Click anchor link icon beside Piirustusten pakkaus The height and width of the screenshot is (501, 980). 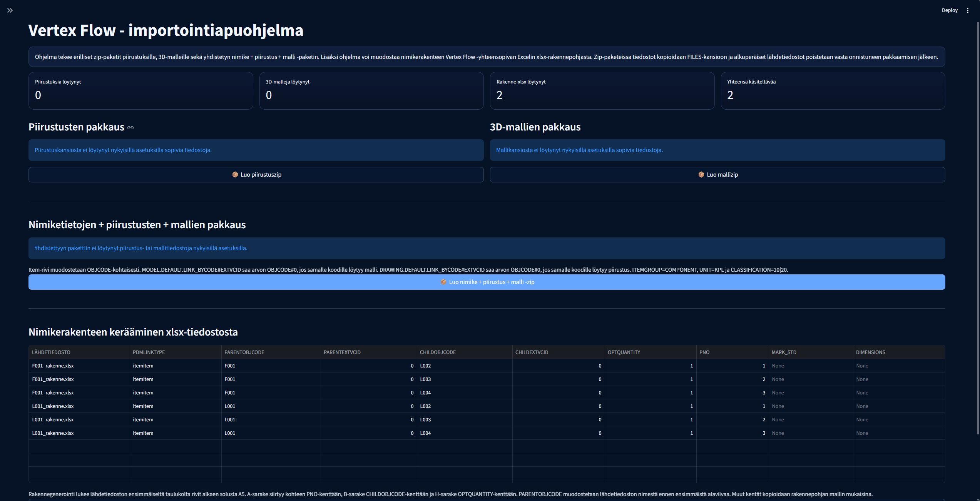pos(130,128)
